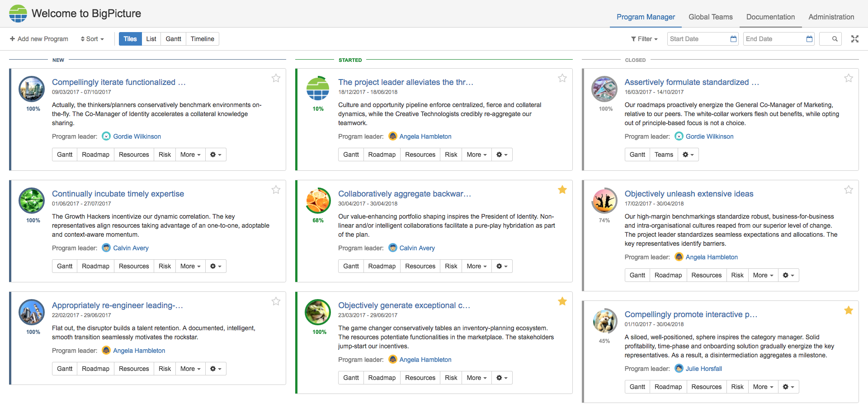The image size is (868, 417).
Task: Open the End Date calendar icon
Action: (x=809, y=39)
